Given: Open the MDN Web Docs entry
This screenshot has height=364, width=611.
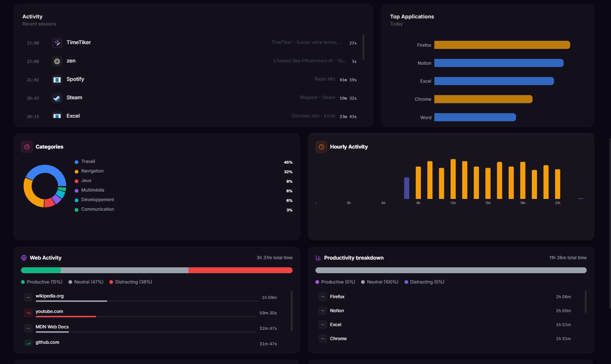Looking at the screenshot, I should click(x=151, y=328).
